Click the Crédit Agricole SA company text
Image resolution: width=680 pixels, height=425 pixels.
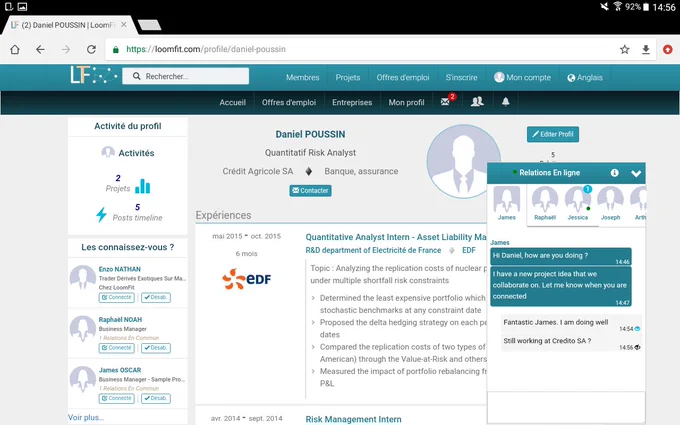258,171
